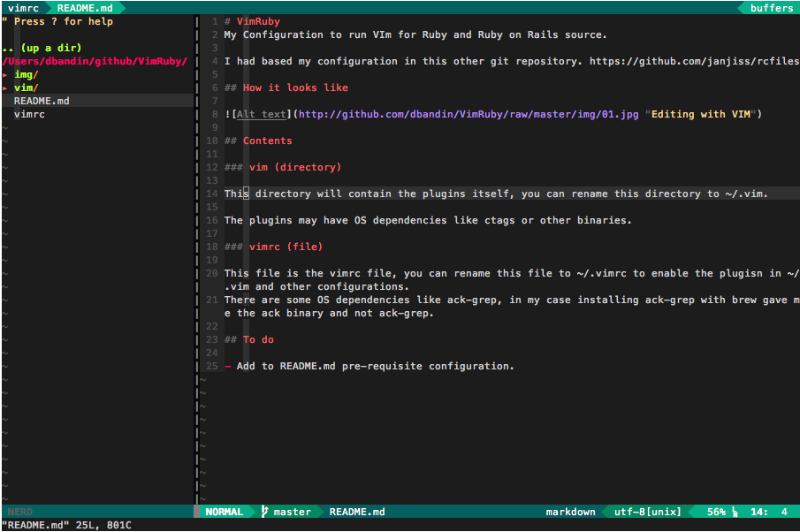Click the NERD label in statusline
The height and width of the screenshot is (532, 800).
click(x=20, y=512)
